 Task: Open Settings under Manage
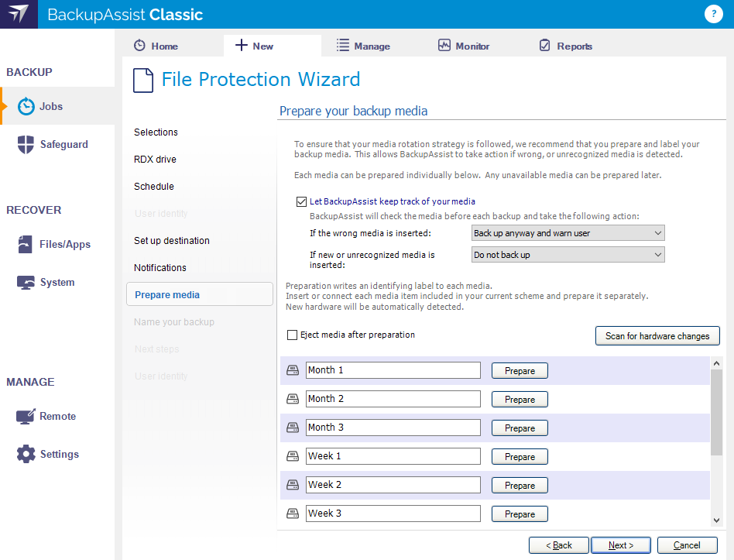tap(60, 454)
